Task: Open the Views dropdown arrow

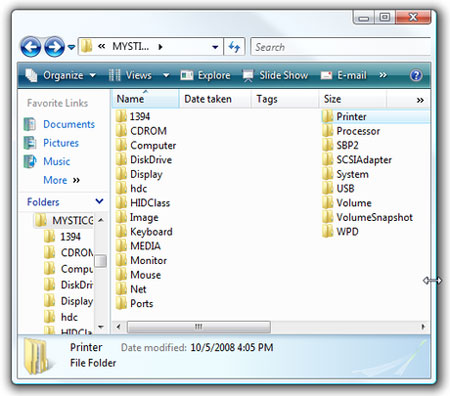Action: click(x=166, y=75)
